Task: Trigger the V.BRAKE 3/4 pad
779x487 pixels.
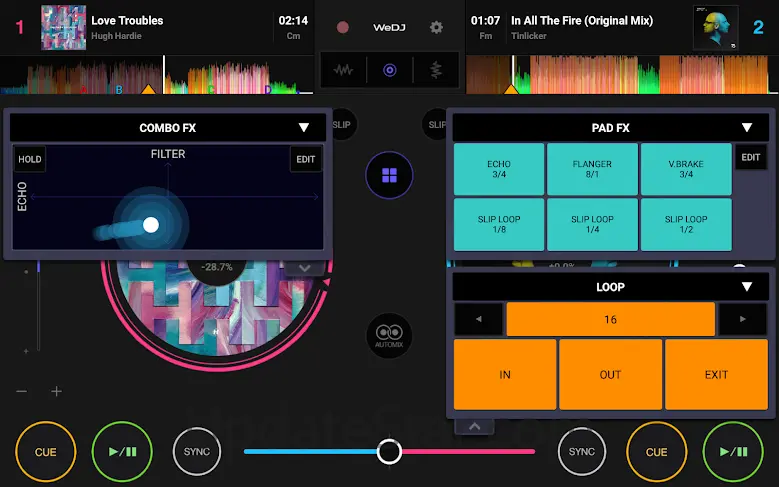Action: pyautogui.click(x=686, y=169)
